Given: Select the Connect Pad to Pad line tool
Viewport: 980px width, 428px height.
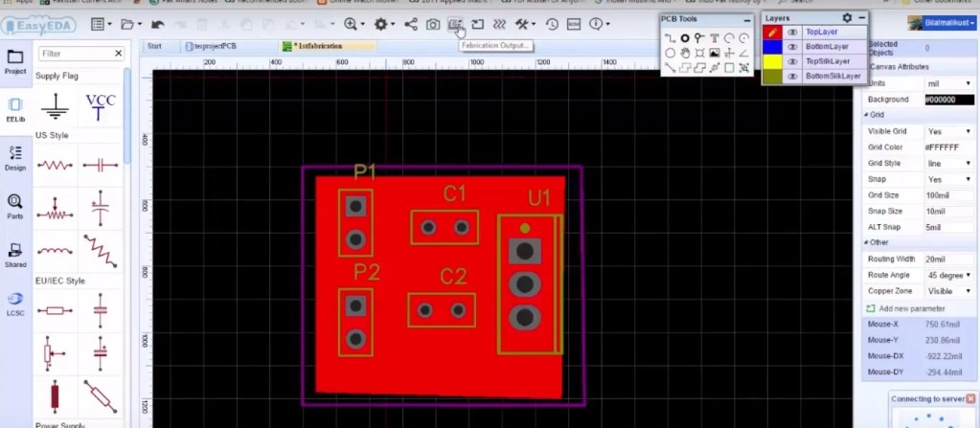Looking at the screenshot, I should [x=670, y=67].
